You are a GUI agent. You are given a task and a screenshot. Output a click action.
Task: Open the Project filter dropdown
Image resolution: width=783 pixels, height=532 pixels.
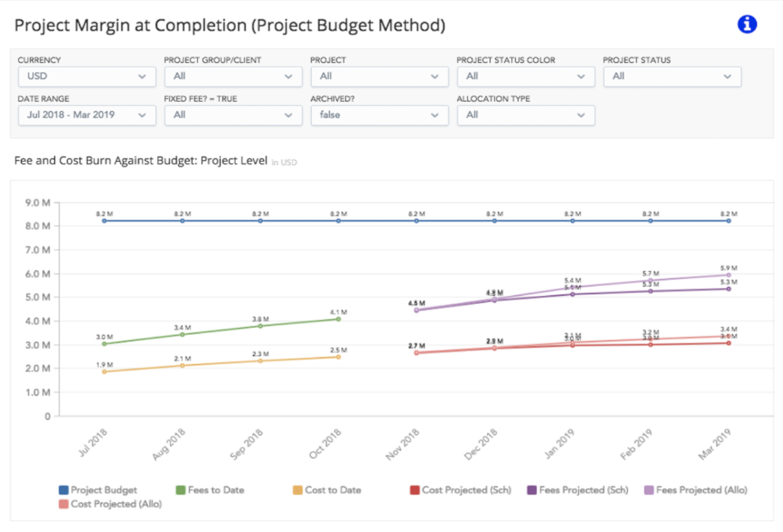pos(379,77)
